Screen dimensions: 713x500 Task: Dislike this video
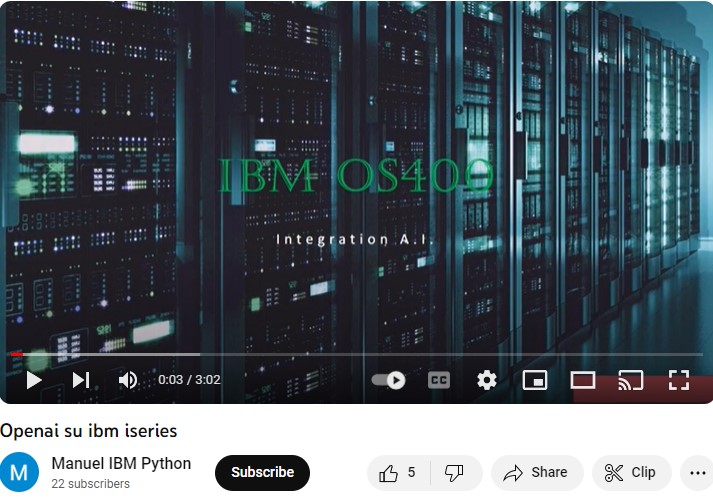pyautogui.click(x=455, y=473)
